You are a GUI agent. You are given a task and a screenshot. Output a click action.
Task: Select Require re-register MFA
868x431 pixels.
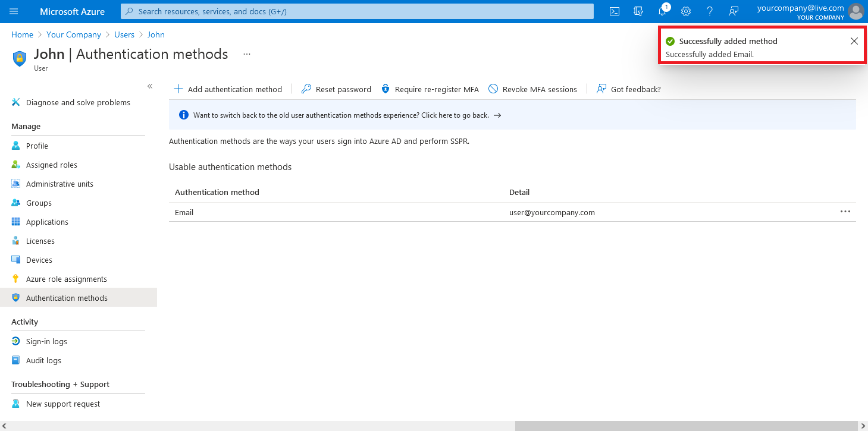(430, 89)
